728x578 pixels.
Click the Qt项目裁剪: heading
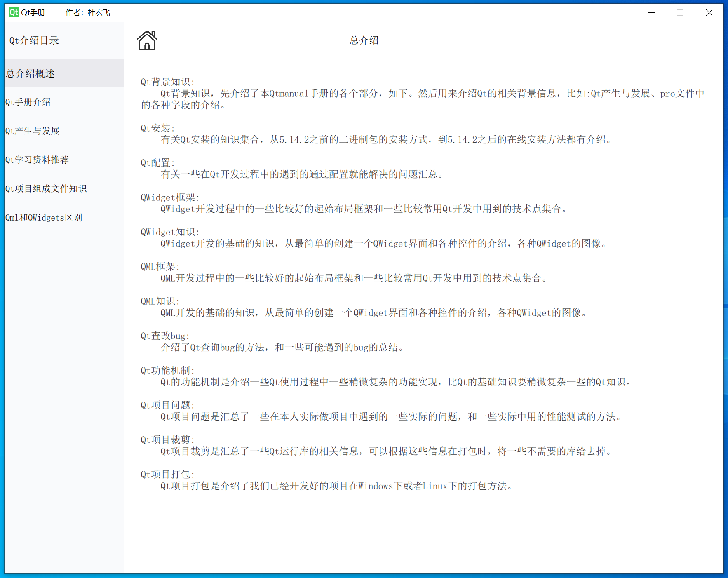(x=167, y=440)
